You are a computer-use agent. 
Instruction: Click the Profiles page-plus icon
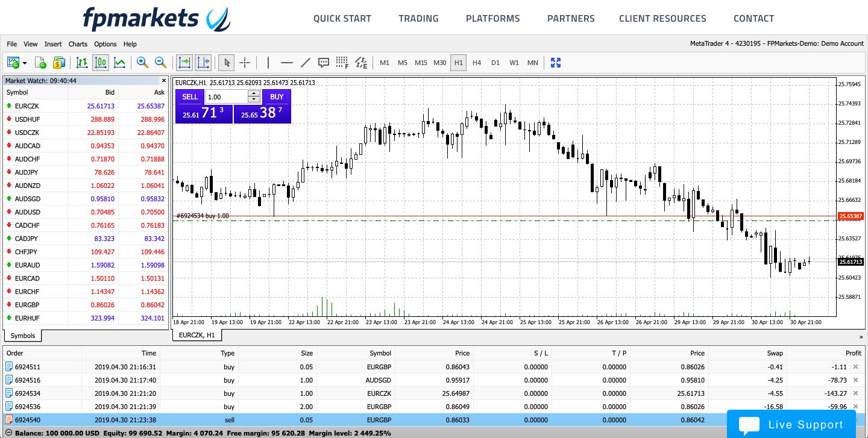coord(40,62)
